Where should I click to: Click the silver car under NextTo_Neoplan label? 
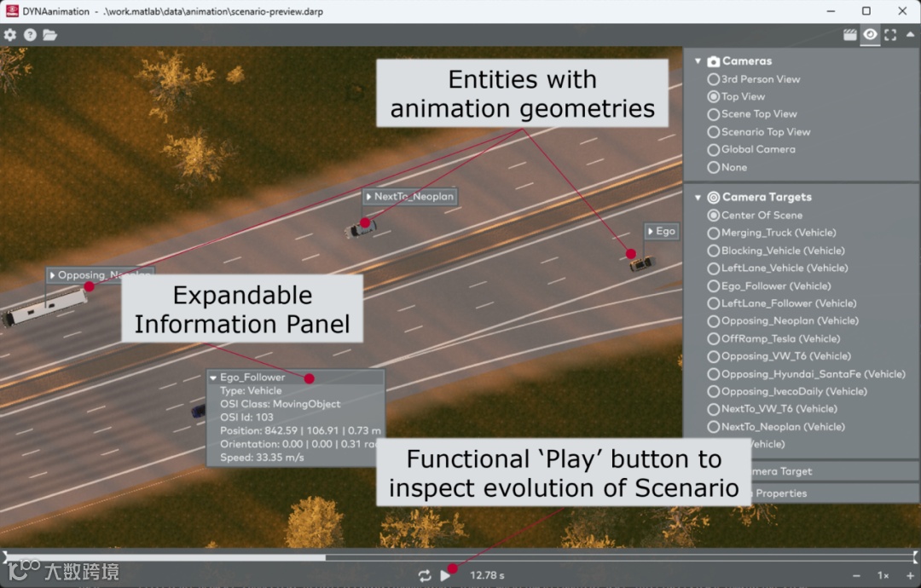pyautogui.click(x=360, y=229)
